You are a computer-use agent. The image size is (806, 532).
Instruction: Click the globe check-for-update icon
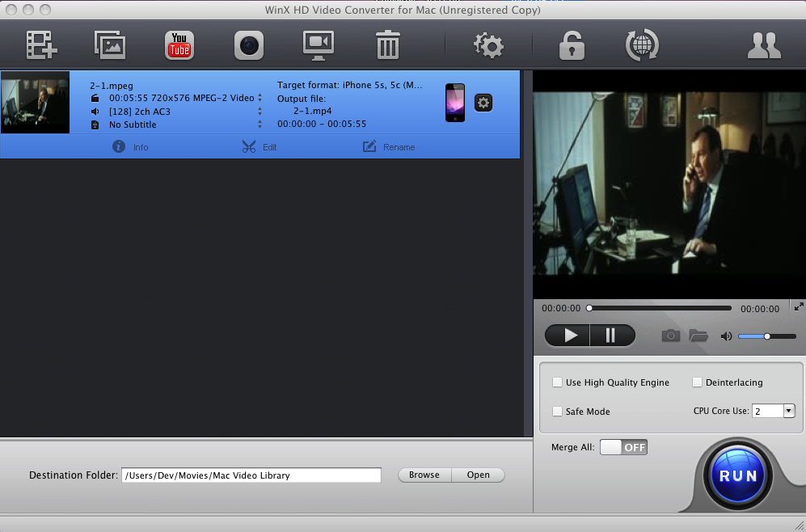pyautogui.click(x=642, y=45)
